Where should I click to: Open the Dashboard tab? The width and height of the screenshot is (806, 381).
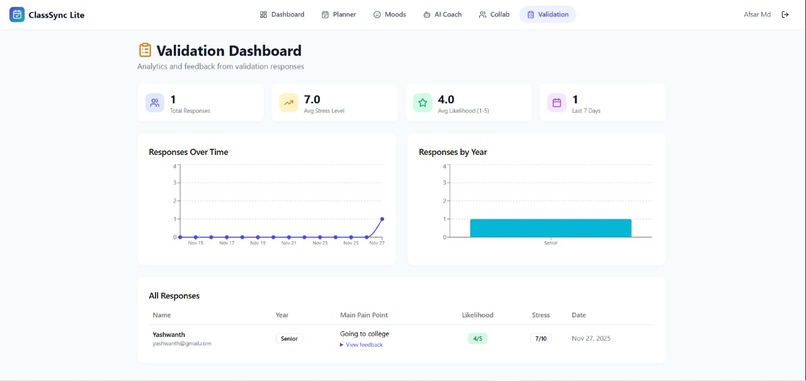tap(282, 14)
